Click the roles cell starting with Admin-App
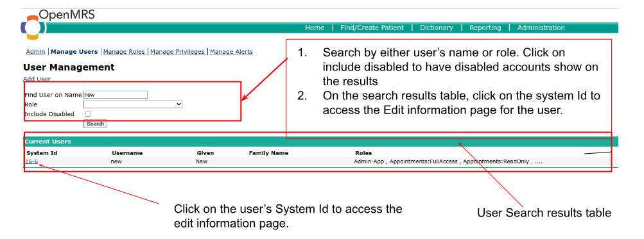The height and width of the screenshot is (239, 644). [448, 161]
